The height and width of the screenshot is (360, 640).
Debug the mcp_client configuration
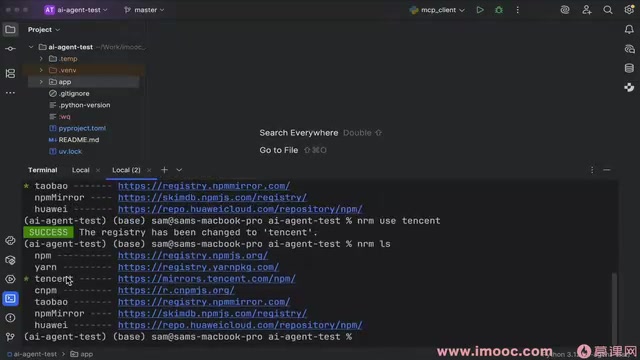[x=499, y=10]
